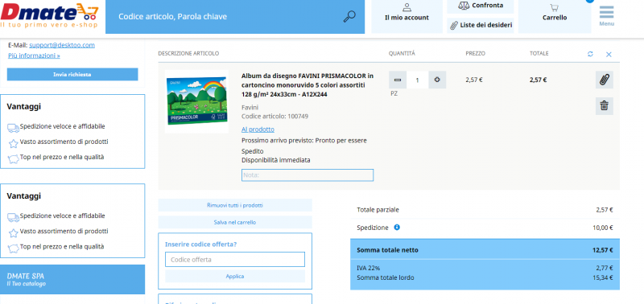644x304 pixels.
Task: Click Salva nel carrello button
Action: click(235, 222)
